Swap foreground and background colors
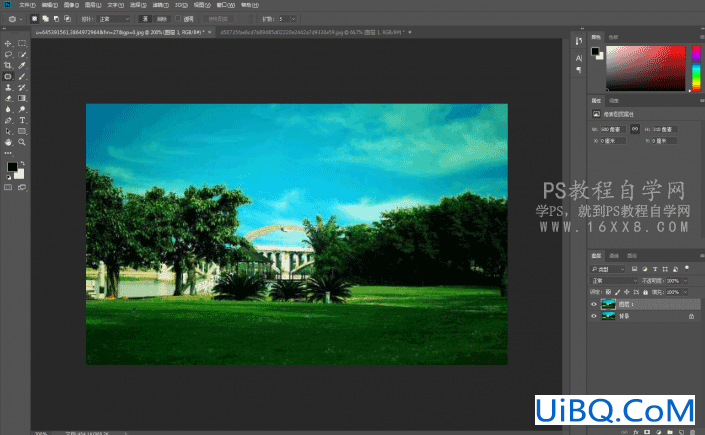The height and width of the screenshot is (435, 705). (22, 163)
